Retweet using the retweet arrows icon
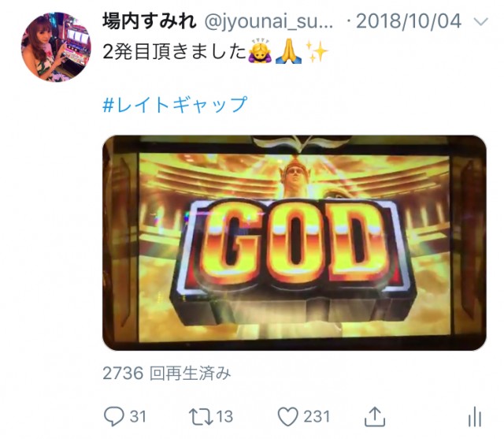Image resolution: width=504 pixels, height=439 pixels. 201,417
